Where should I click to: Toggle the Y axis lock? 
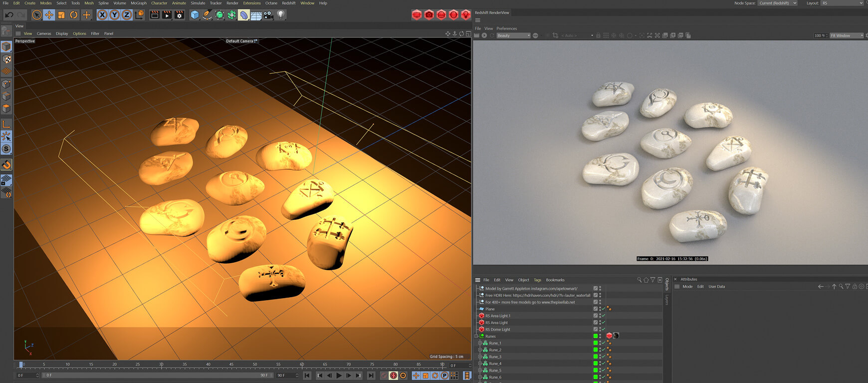pyautogui.click(x=114, y=15)
